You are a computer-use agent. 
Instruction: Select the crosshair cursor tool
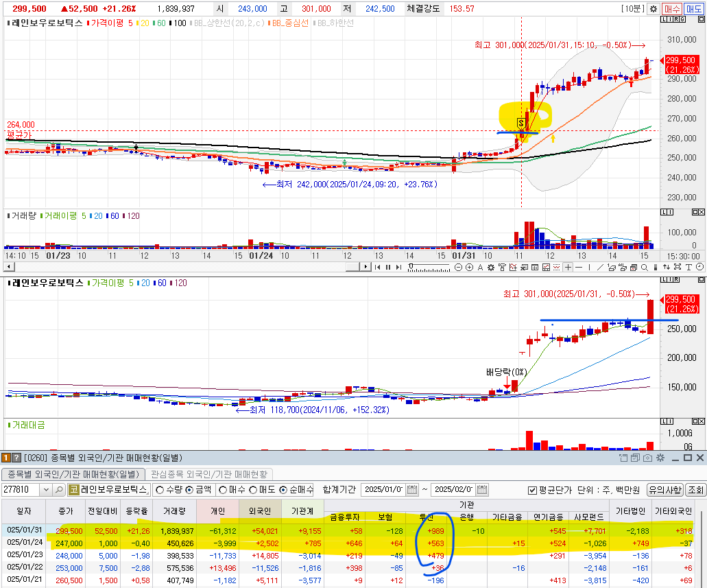[568, 267]
